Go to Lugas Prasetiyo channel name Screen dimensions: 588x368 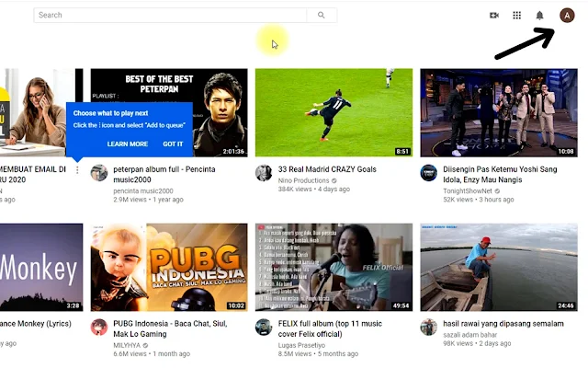tap(301, 345)
